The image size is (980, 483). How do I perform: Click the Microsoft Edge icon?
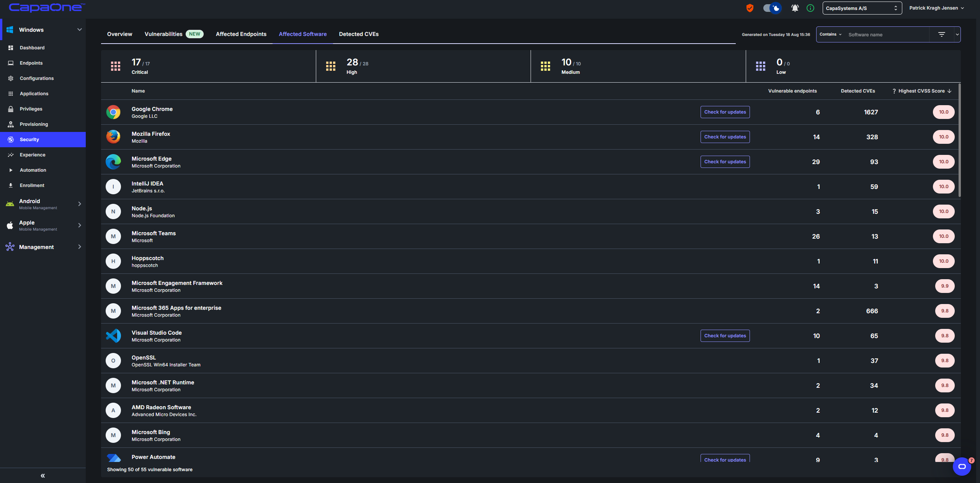pyautogui.click(x=113, y=162)
